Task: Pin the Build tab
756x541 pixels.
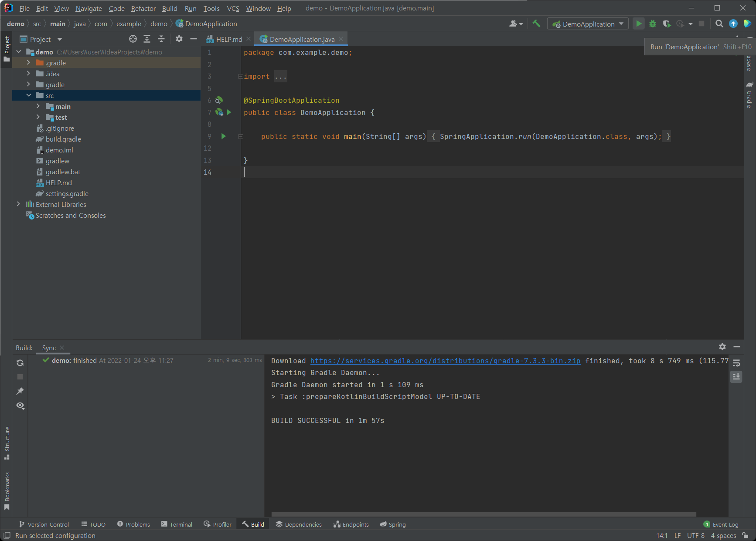Action: (20, 391)
